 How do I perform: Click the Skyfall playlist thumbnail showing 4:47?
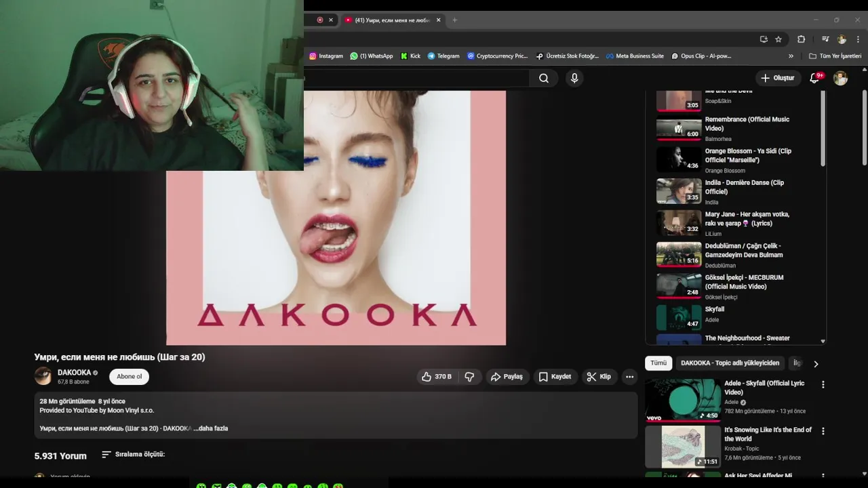pyautogui.click(x=679, y=317)
